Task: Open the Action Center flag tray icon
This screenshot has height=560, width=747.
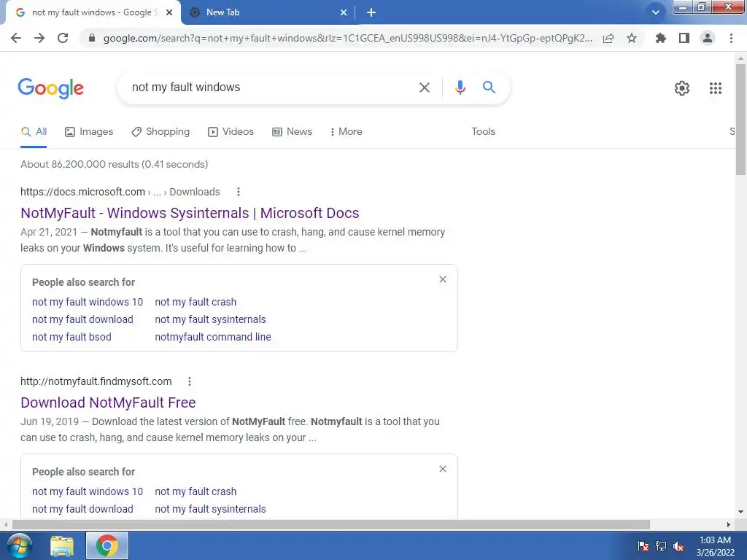Action: pos(643,546)
